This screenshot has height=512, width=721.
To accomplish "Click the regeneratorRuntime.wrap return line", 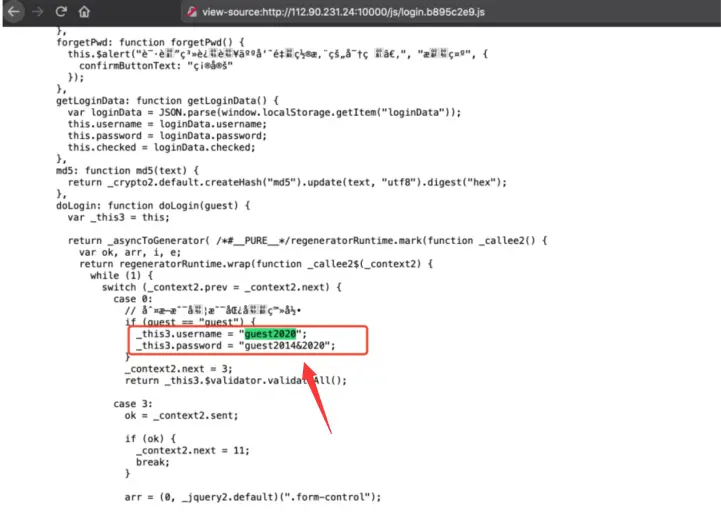I will pos(256,264).
